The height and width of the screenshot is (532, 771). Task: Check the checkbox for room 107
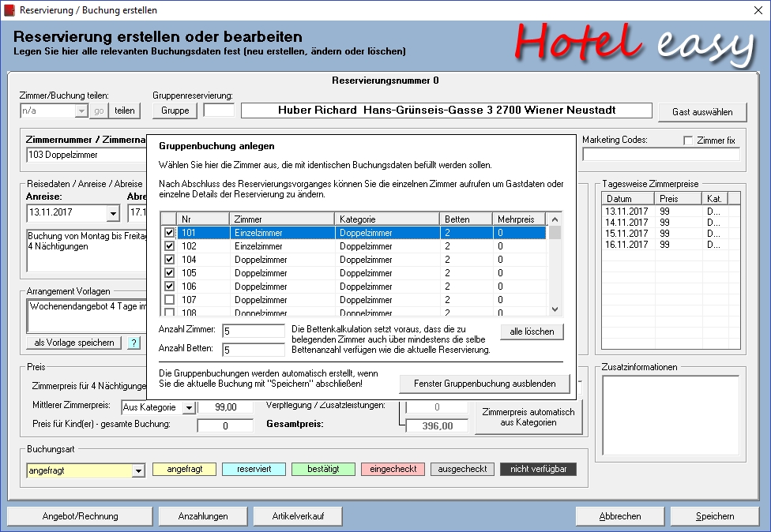[169, 299]
